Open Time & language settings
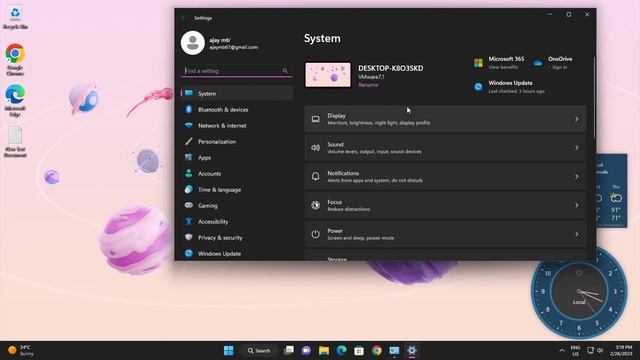640x360 pixels. (x=237, y=189)
